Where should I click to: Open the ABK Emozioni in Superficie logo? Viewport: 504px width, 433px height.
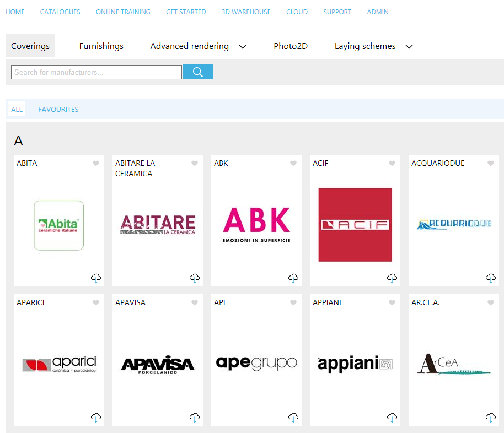click(x=256, y=225)
